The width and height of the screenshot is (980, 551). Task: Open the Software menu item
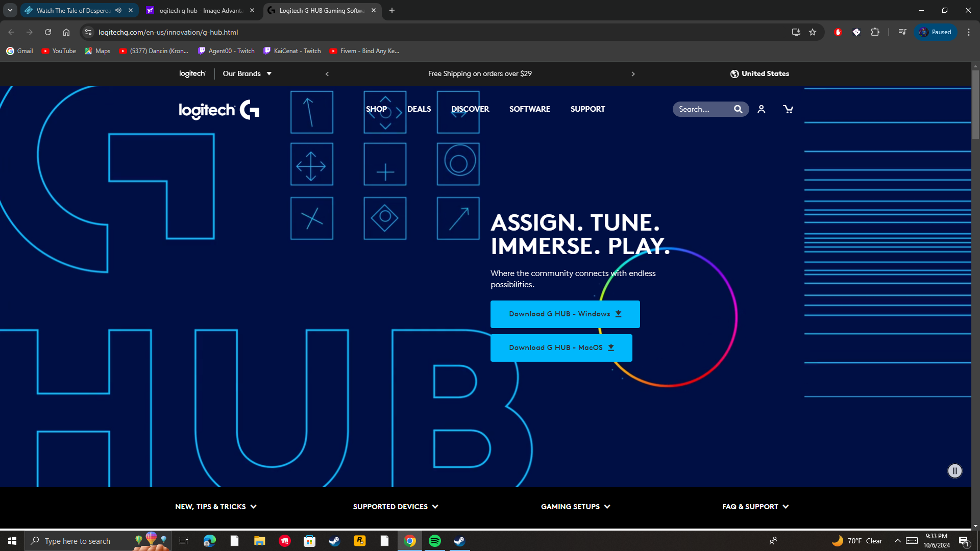[x=529, y=109]
